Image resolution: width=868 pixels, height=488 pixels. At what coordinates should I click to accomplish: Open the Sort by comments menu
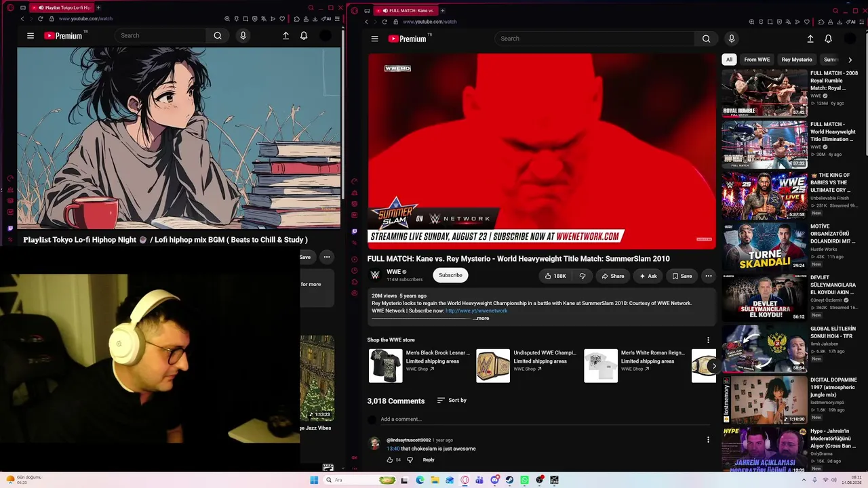point(452,400)
